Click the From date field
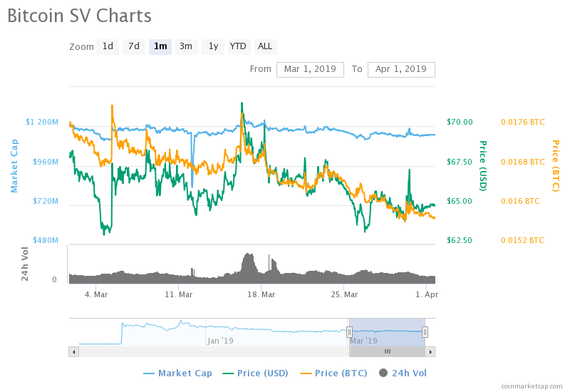Image resolution: width=570 pixels, height=392 pixels. 310,69
